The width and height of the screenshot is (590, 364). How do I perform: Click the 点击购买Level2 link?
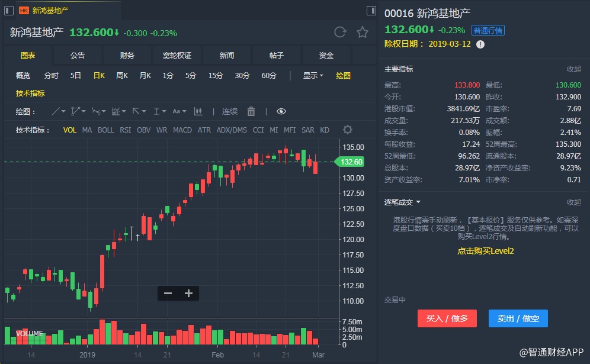click(485, 251)
